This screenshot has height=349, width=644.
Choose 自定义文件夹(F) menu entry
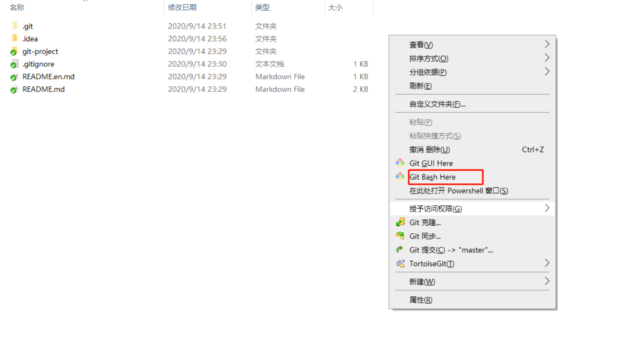(x=437, y=104)
